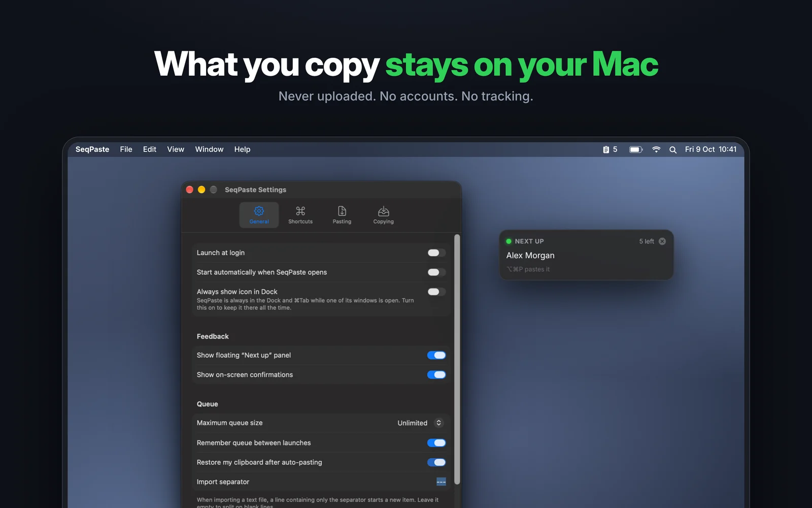Screen dimensions: 812x508
Task: Click Alex Morgan in Next Up panel
Action: click(530, 256)
